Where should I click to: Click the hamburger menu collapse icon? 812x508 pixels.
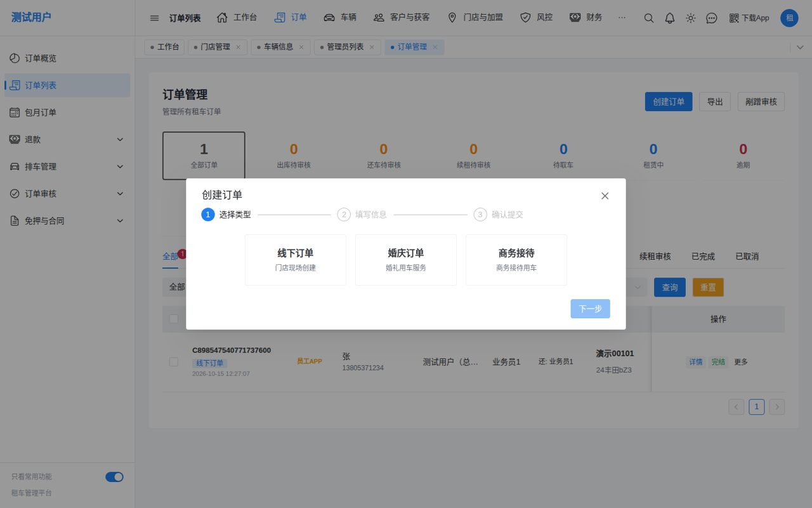tap(154, 18)
